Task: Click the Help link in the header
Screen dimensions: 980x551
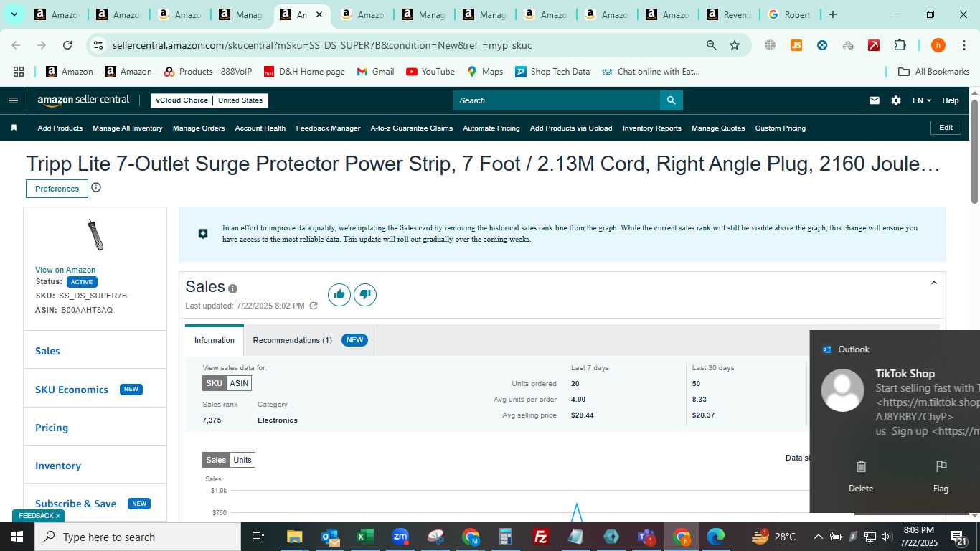Action: [x=951, y=100]
